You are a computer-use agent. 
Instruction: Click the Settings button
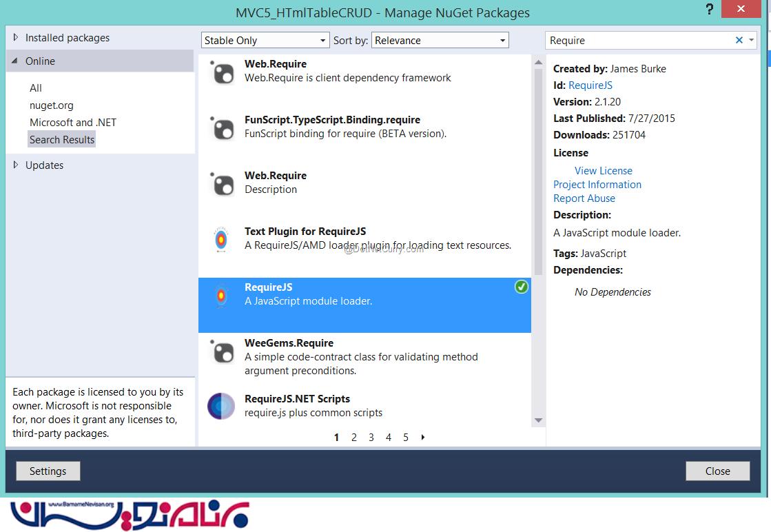pos(48,471)
